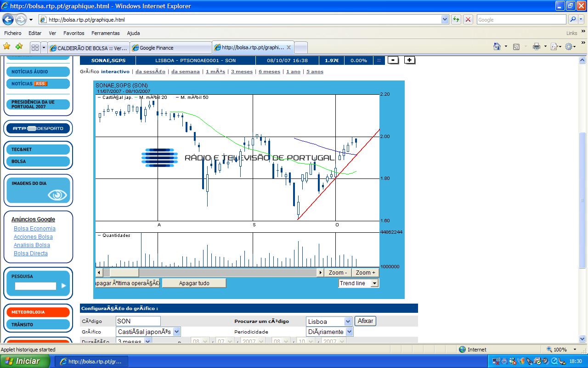Click the Pesquisa search arrow icon

(63, 286)
